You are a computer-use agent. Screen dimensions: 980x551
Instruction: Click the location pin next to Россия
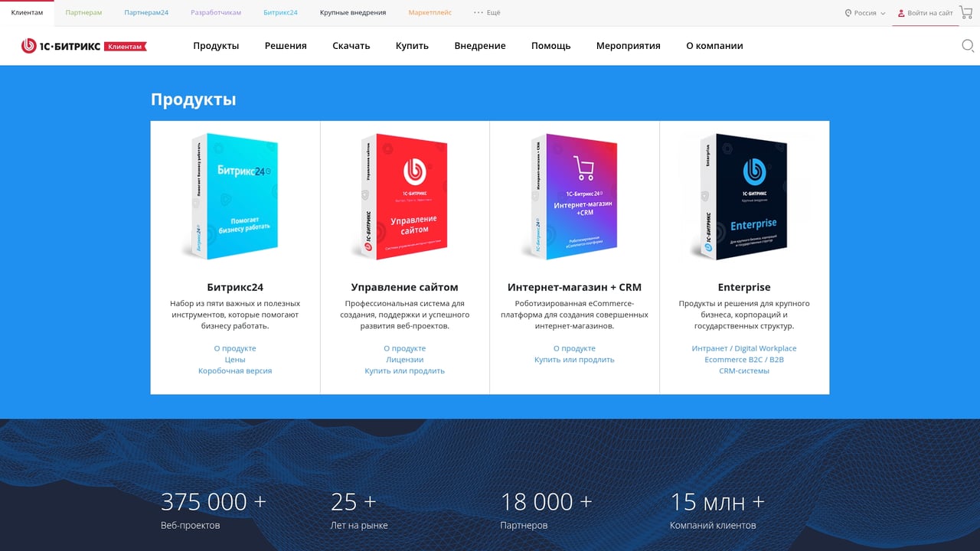point(848,12)
